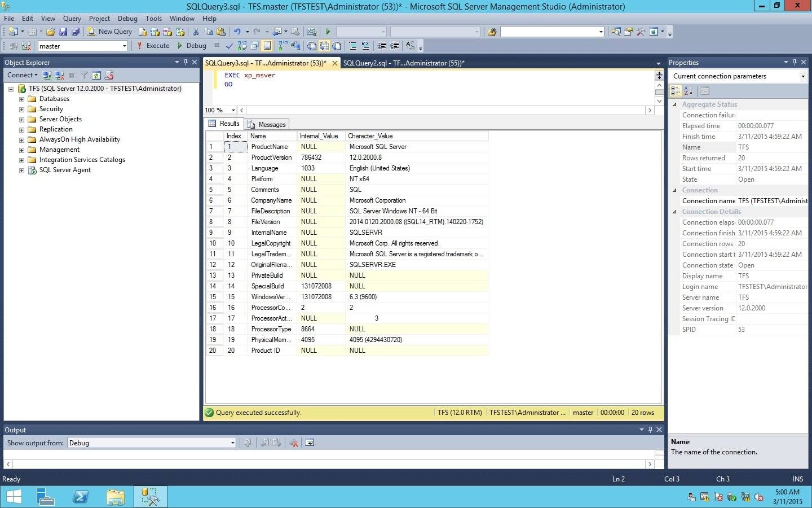Click the Properties window hammer-wrench icon
The image size is (812, 508).
[x=641, y=32]
